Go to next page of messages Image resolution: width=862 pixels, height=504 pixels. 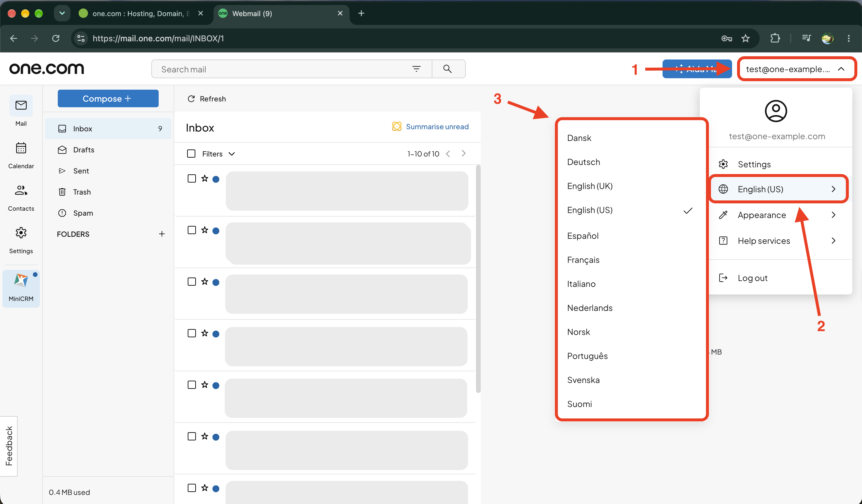[x=463, y=154]
